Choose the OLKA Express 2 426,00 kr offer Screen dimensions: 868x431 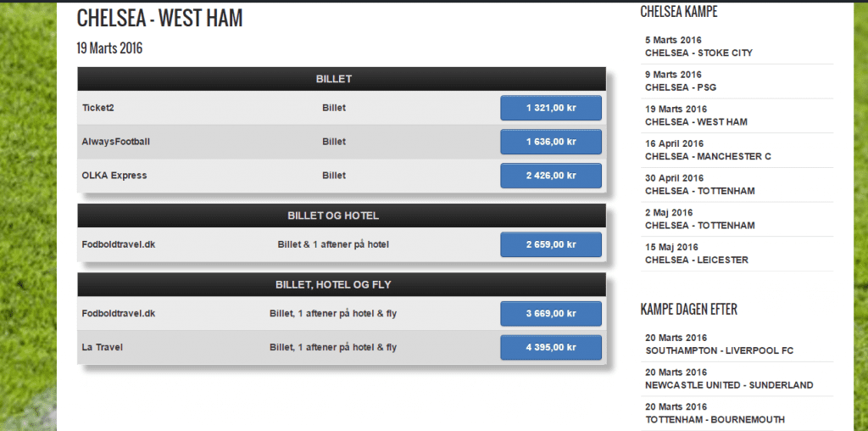click(551, 176)
